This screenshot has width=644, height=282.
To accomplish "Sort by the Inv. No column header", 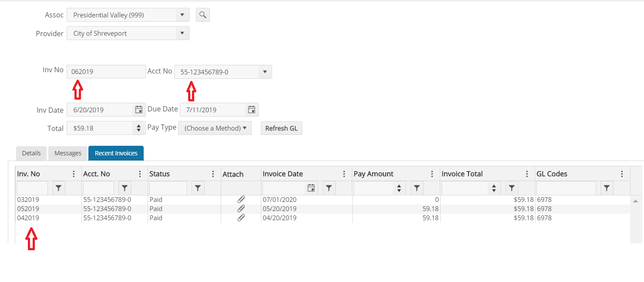I will point(29,174).
